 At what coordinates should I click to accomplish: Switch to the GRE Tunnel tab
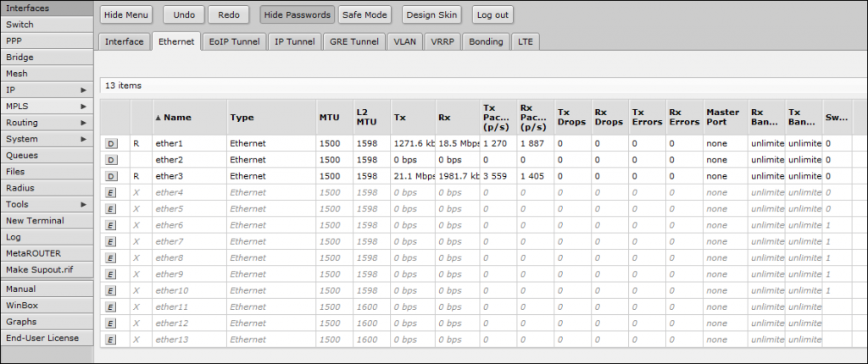(354, 41)
